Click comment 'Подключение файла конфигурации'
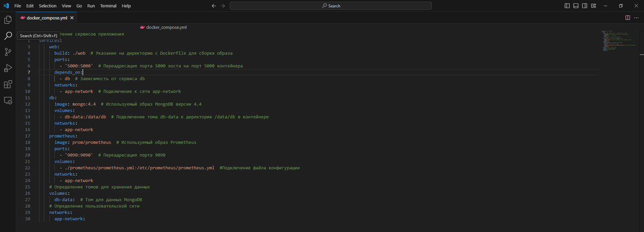 261,168
